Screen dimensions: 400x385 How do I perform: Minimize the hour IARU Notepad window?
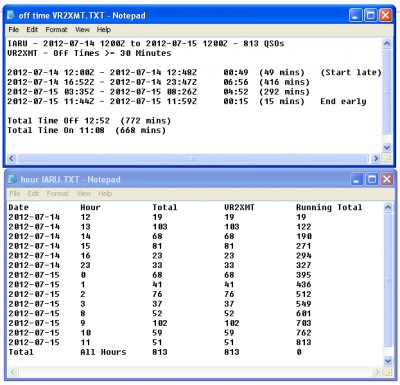(356, 180)
